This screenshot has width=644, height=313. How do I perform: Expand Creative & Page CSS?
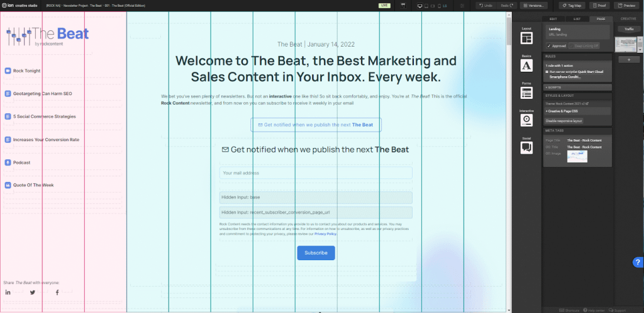coord(577,111)
